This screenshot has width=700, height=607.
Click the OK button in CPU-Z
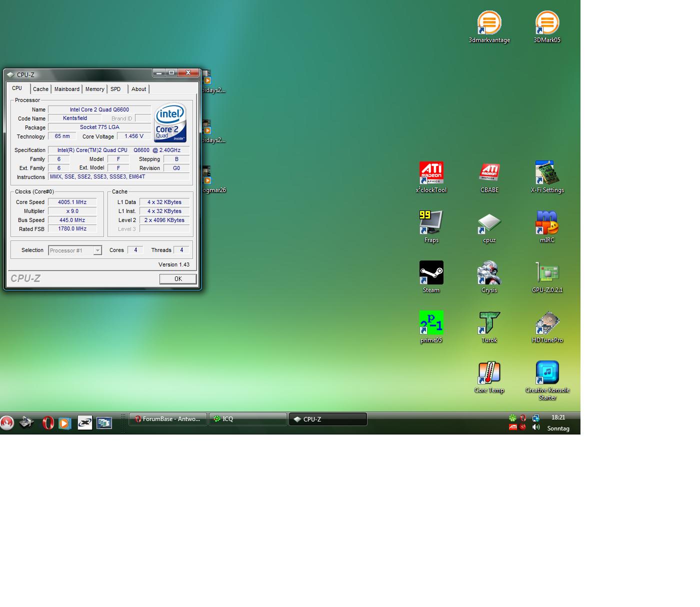(178, 279)
